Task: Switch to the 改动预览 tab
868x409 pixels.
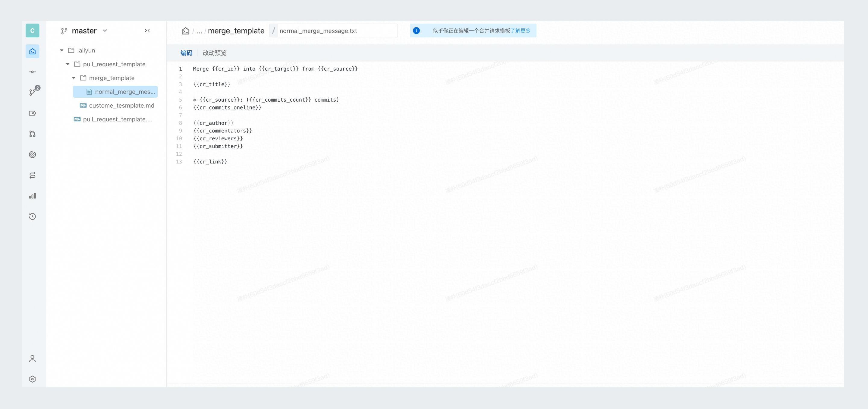Action: click(x=215, y=53)
